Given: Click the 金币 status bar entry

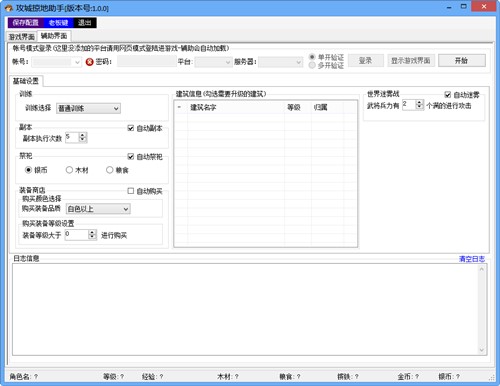Looking at the screenshot, I should [x=408, y=377].
